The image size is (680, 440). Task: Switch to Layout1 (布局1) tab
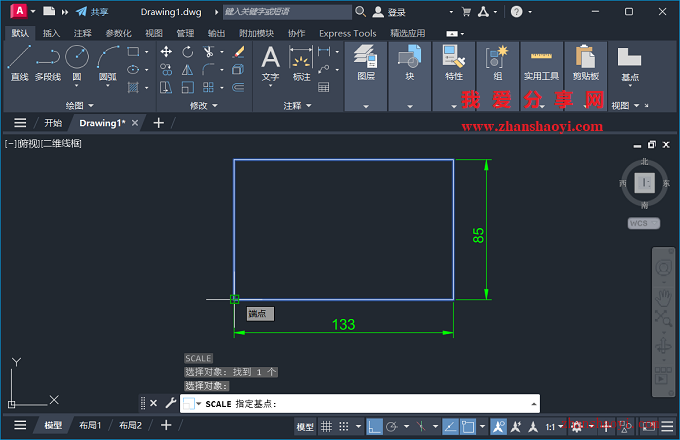click(90, 425)
